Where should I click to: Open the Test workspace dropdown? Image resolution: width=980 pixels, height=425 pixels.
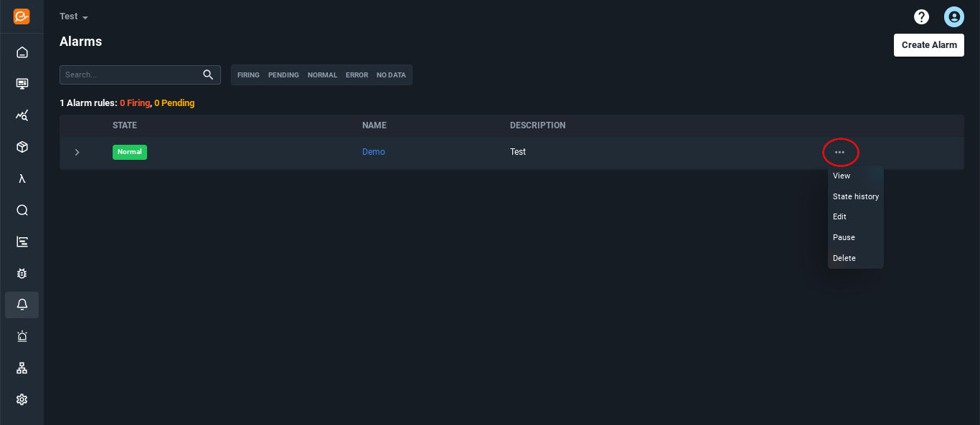click(72, 16)
